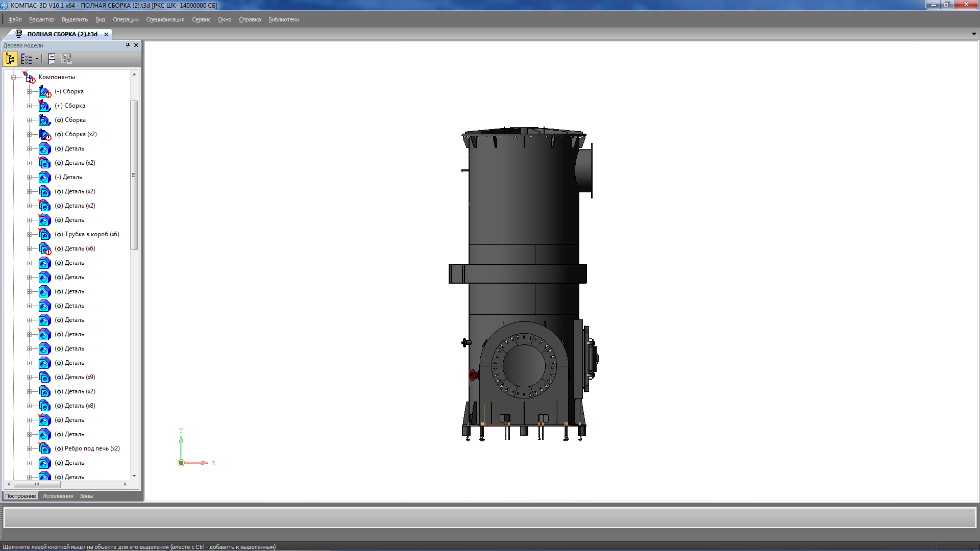
Task: Open the tree composition dropdown arrow
Action: point(37,59)
